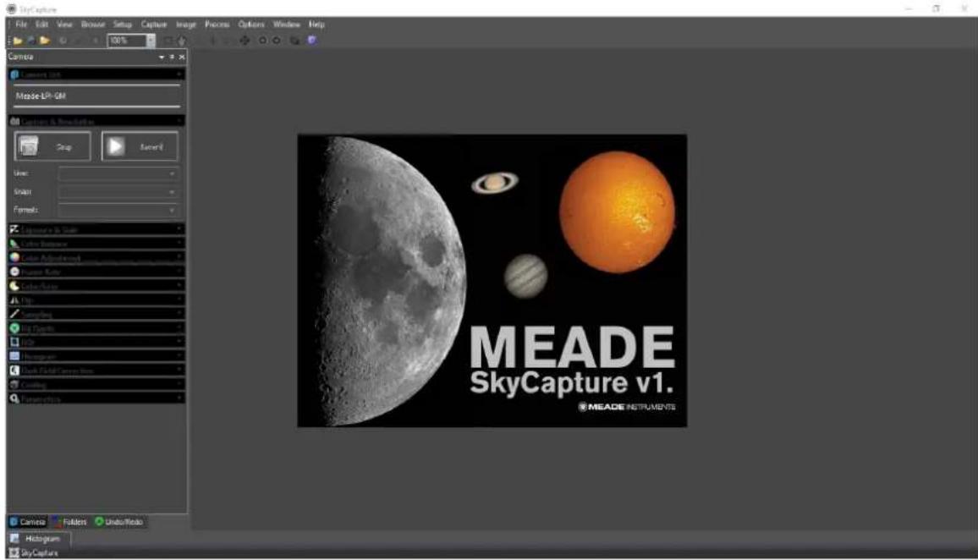Viewport: 978px width, 560px height.
Task: Expand the Cooling section
Action: (x=96, y=384)
